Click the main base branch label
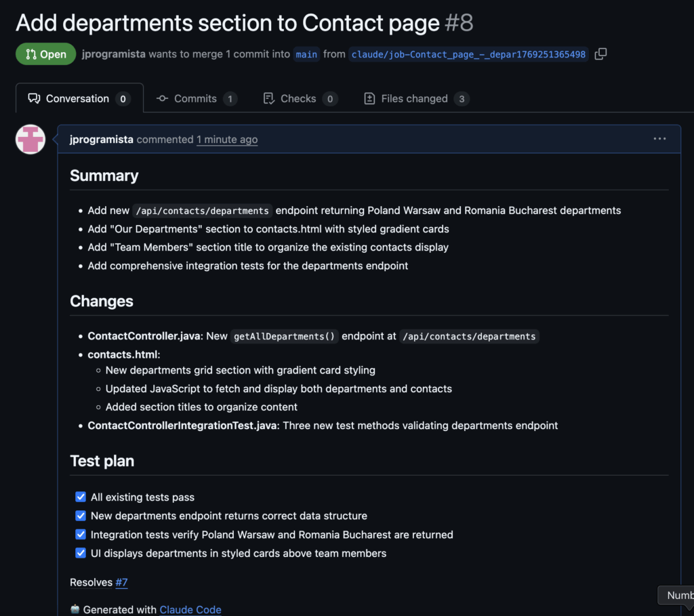Viewport: 694px width, 616px height. click(x=306, y=54)
